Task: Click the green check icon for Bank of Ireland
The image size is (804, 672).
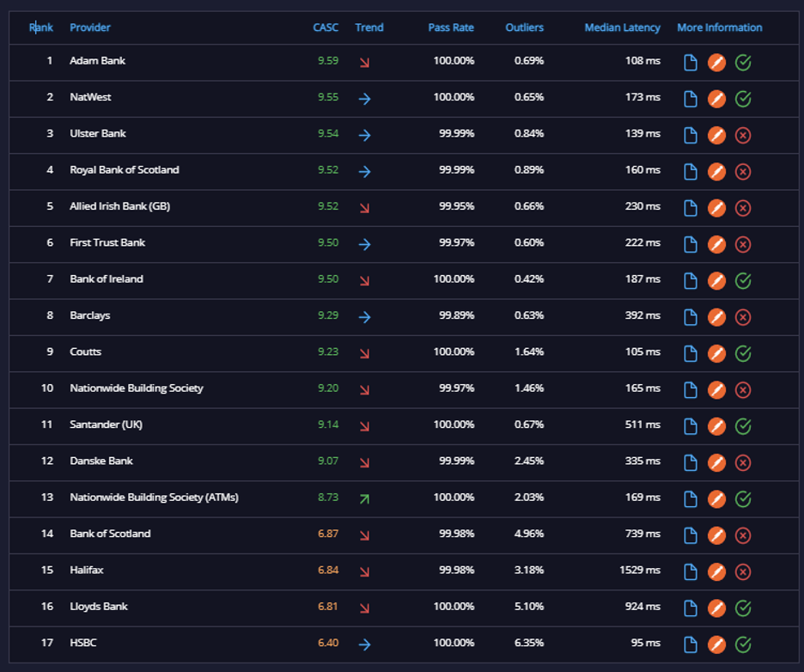Action: click(743, 281)
